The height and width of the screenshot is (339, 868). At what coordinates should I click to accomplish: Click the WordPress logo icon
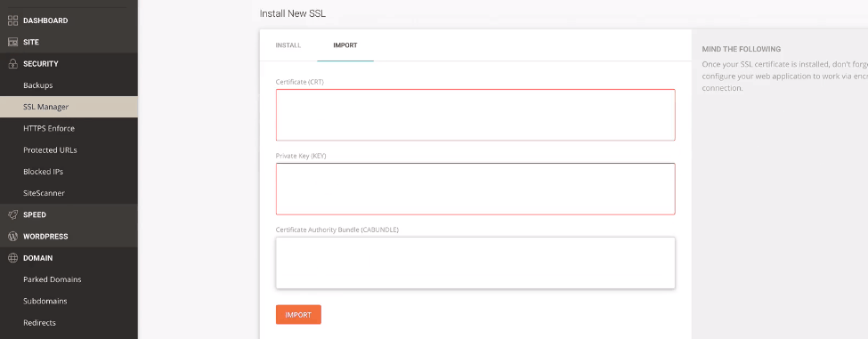point(12,236)
